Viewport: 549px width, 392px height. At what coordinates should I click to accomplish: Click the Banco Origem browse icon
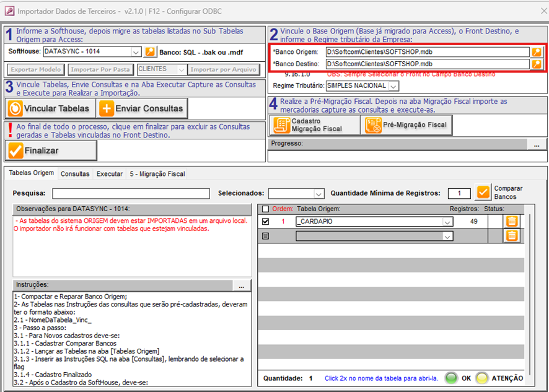tap(537, 52)
